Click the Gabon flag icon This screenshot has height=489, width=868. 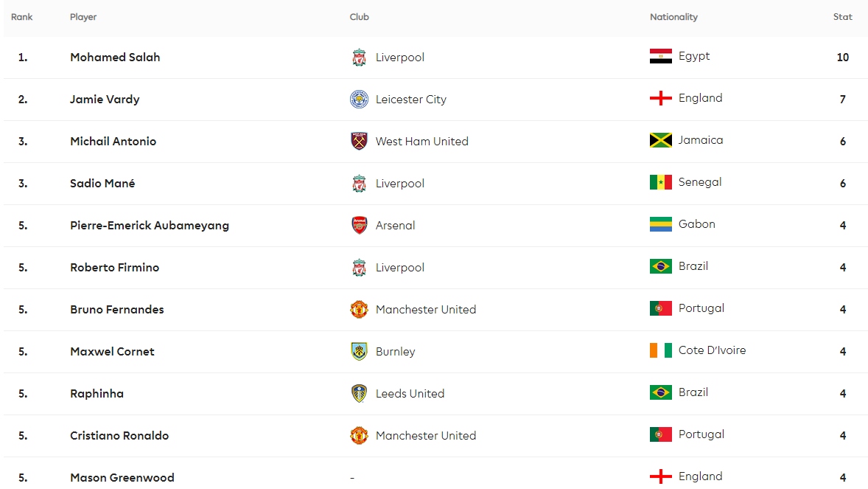click(x=660, y=224)
